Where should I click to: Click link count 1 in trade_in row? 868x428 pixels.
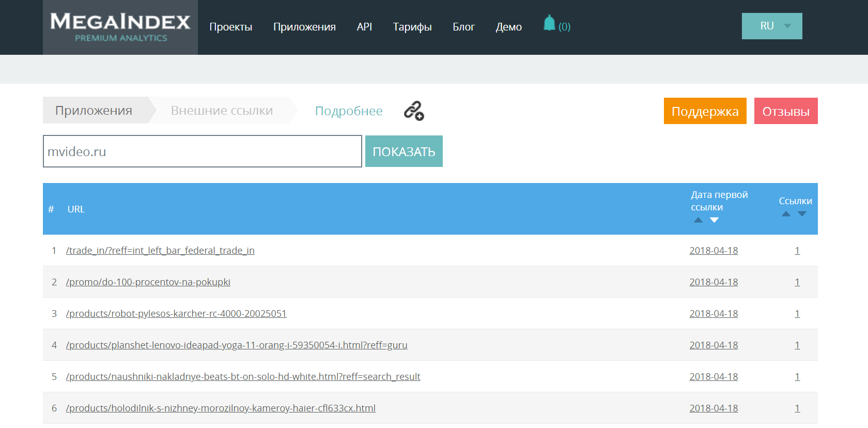pyautogui.click(x=797, y=251)
